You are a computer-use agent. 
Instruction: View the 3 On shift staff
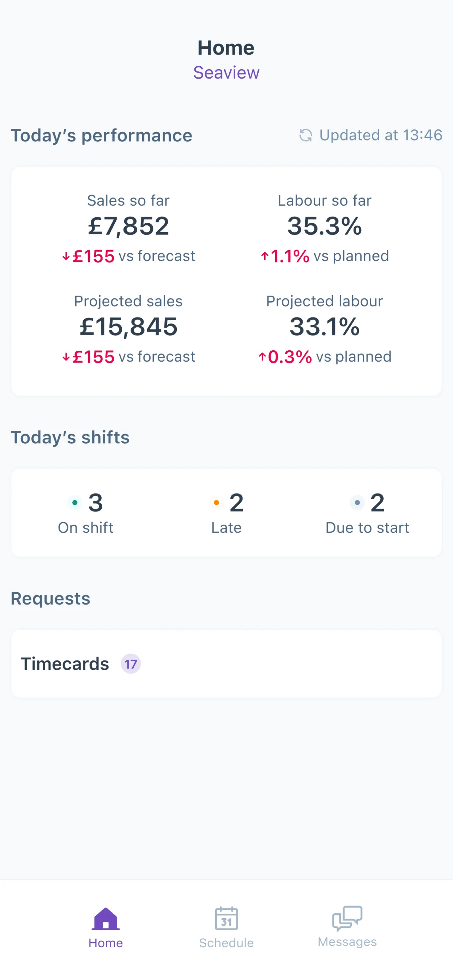click(86, 513)
